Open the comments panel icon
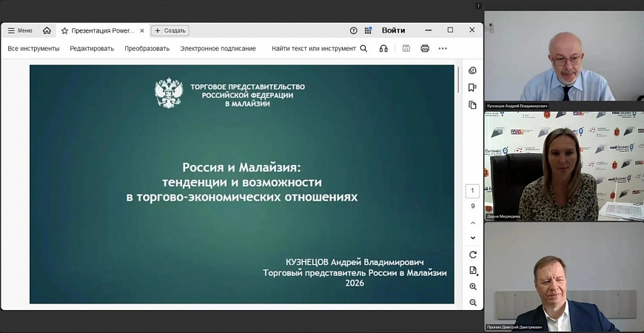The height and width of the screenshot is (333, 644). coord(473,70)
